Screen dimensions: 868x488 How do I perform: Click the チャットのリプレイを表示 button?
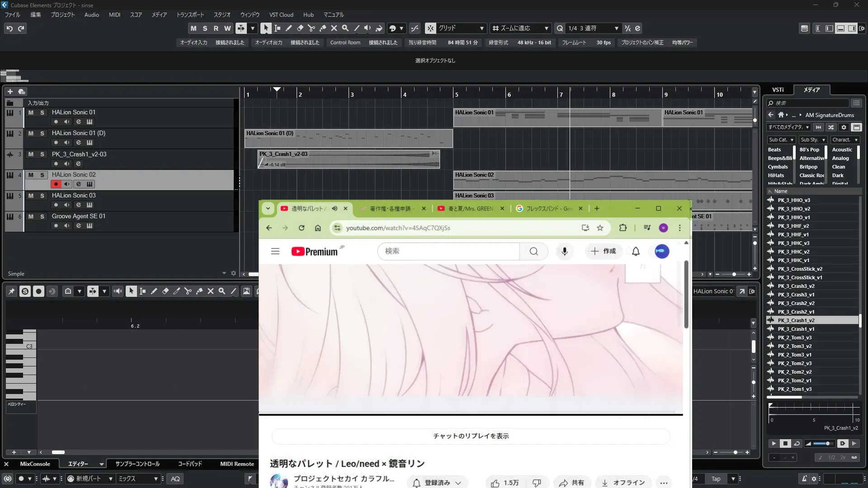pos(471,436)
